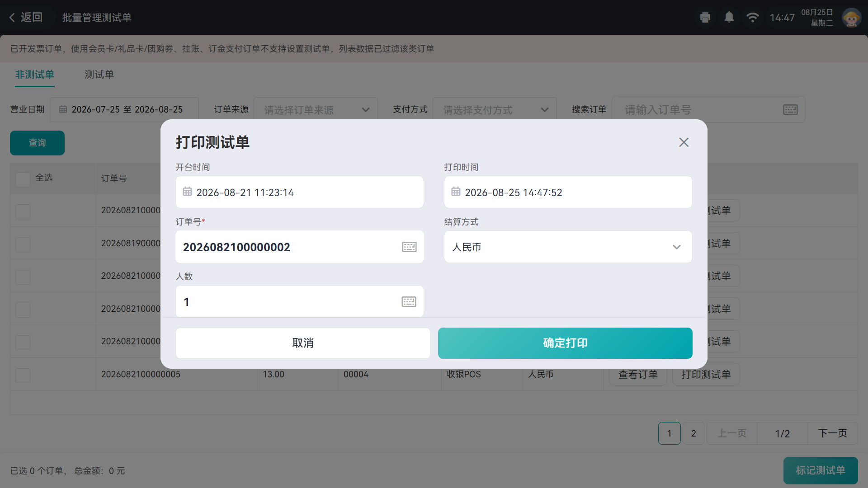Check the box for order 2026082100000005
This screenshot has width=868, height=488.
[23, 375]
